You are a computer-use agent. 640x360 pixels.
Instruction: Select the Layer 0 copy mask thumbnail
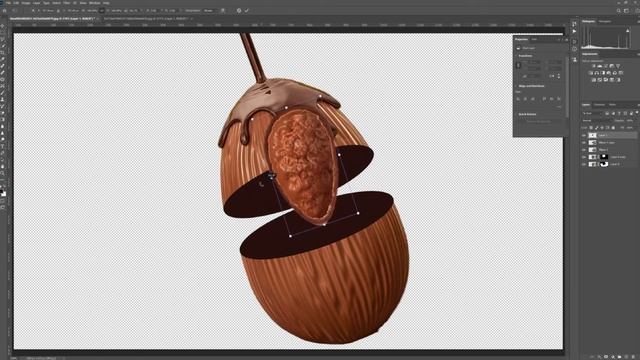pos(604,157)
